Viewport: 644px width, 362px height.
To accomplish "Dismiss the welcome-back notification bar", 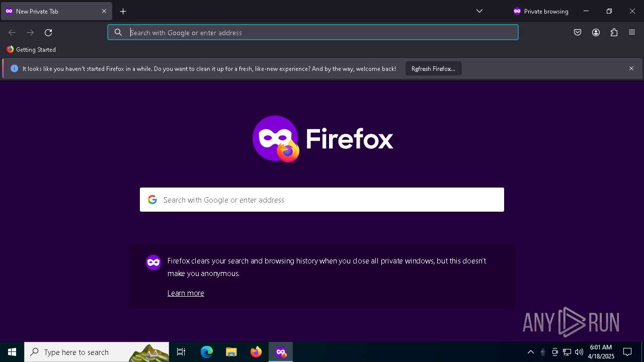I will point(631,69).
